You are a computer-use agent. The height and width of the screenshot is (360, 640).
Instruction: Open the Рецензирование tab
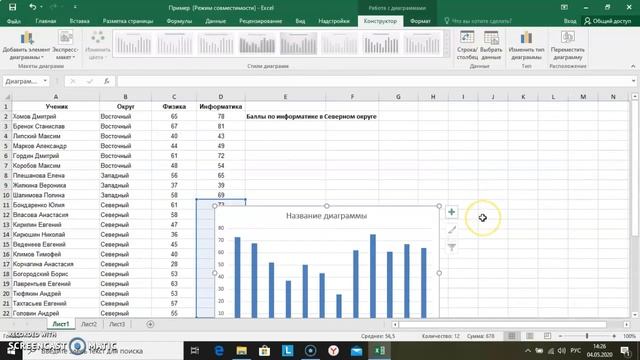tap(260, 21)
